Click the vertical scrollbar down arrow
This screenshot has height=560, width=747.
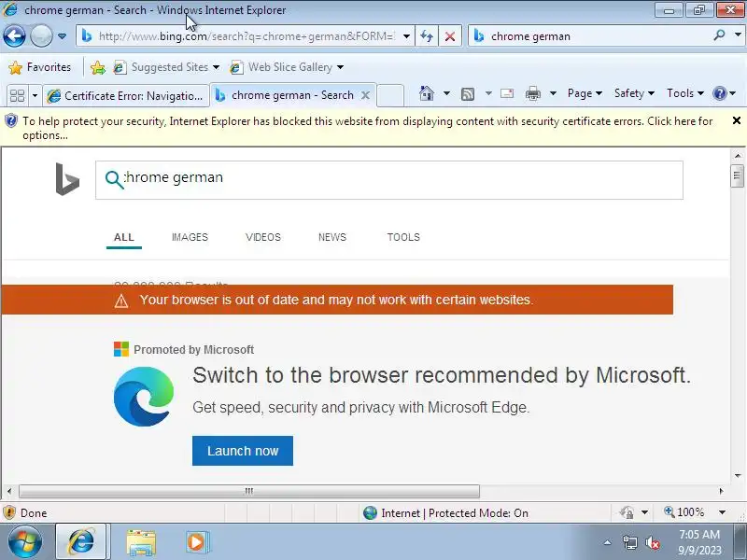tap(738, 475)
